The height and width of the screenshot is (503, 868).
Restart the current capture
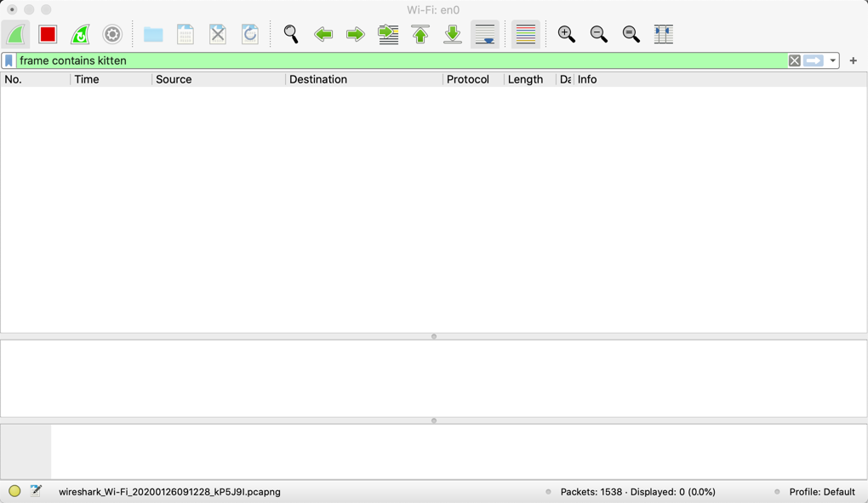tap(80, 34)
